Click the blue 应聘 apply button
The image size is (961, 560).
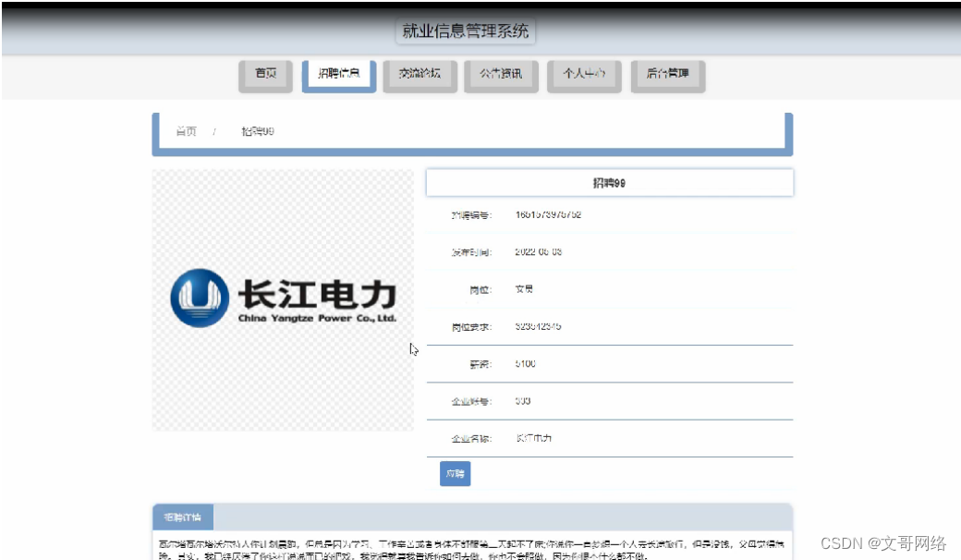(x=455, y=474)
